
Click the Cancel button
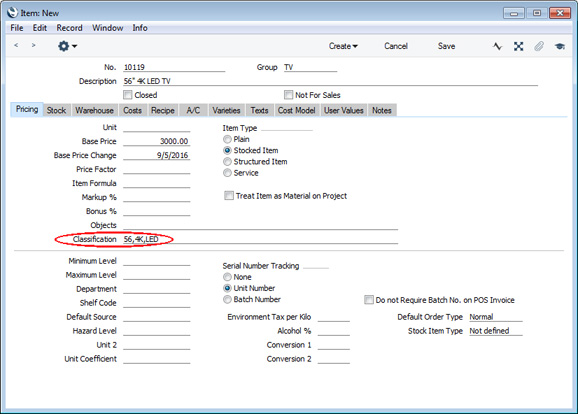point(396,46)
